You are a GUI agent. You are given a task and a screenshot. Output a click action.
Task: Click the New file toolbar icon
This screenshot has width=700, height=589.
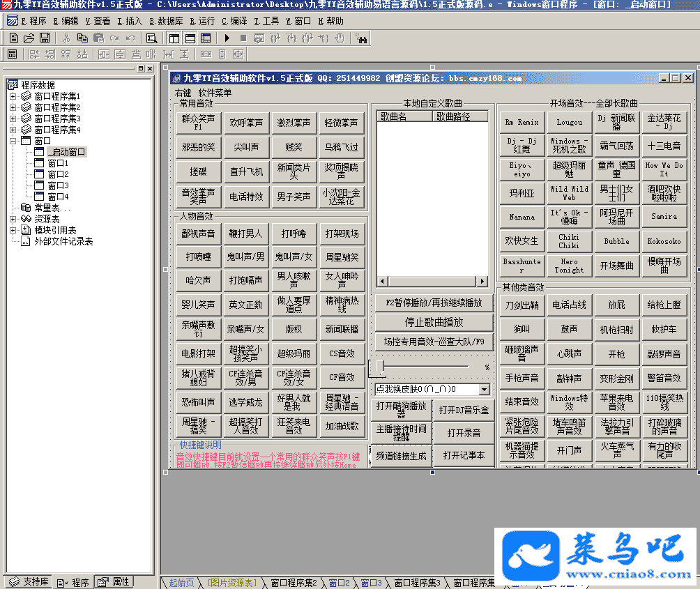13,38
